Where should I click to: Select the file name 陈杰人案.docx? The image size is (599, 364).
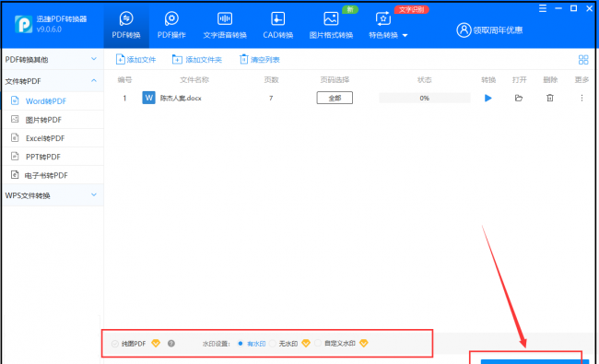[181, 99]
